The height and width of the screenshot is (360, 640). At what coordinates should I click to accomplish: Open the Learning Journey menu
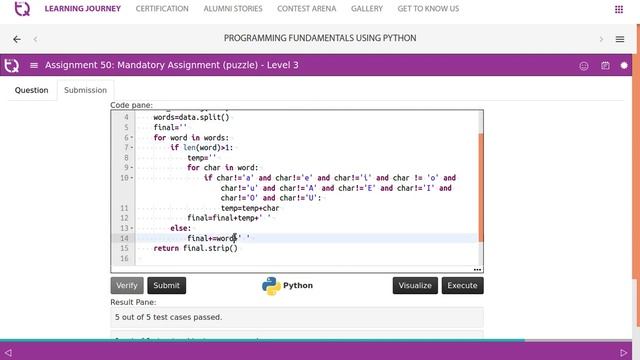point(82,9)
